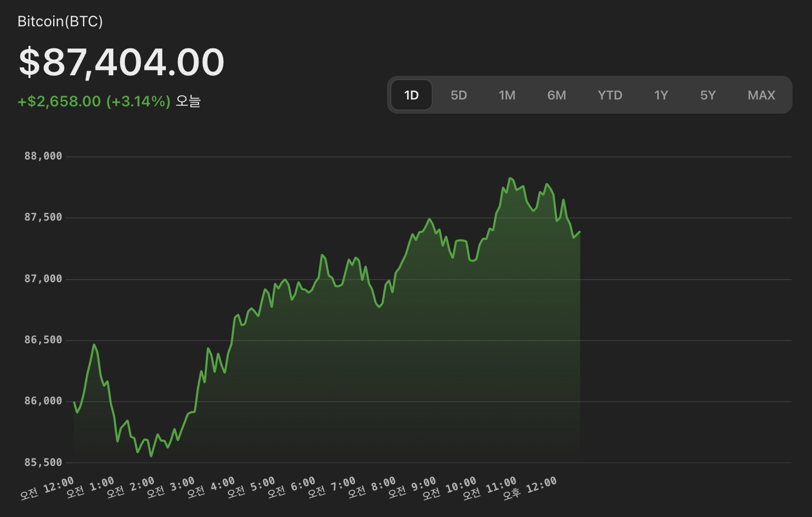Click the 오전 7:00 x-axis label
Image resolution: width=812 pixels, height=517 pixels.
332,488
